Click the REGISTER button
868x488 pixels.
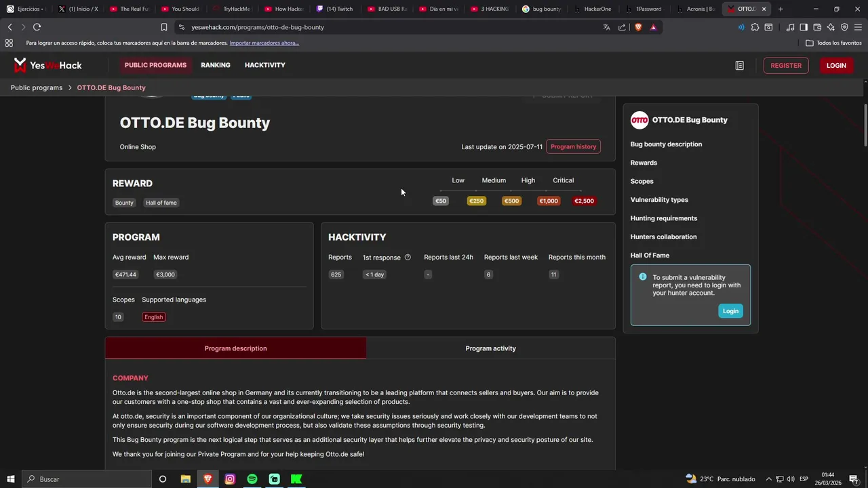786,65
